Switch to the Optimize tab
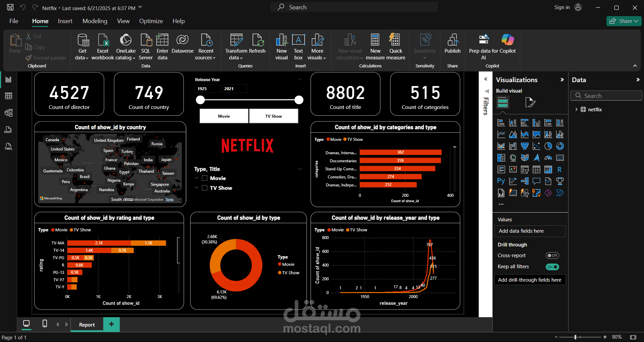This screenshot has width=644, height=342. coord(151,21)
